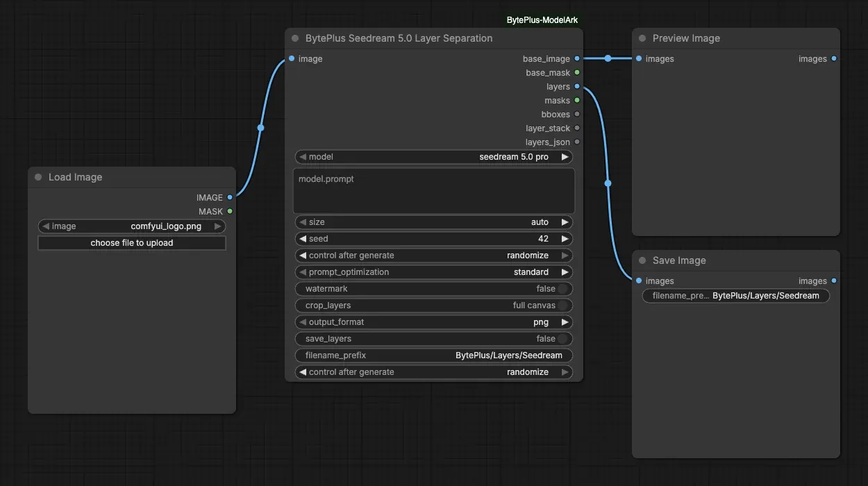Click the BytePlus-ModelArk badge
This screenshot has width=868, height=486.
(x=542, y=20)
